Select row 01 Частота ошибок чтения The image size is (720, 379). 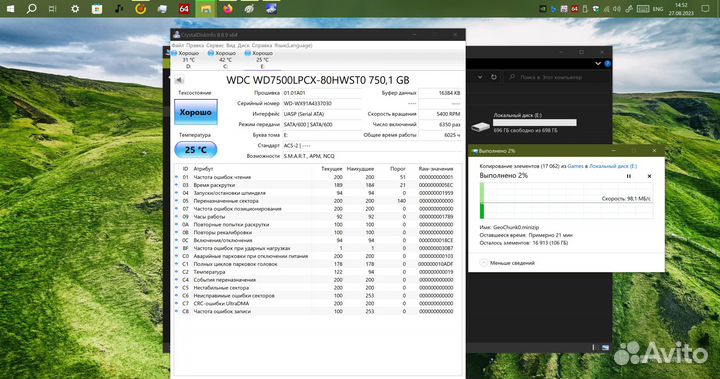pos(318,177)
